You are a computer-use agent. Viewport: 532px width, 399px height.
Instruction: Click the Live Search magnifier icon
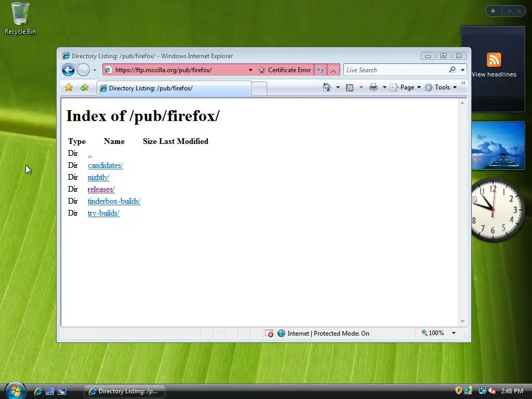452,70
